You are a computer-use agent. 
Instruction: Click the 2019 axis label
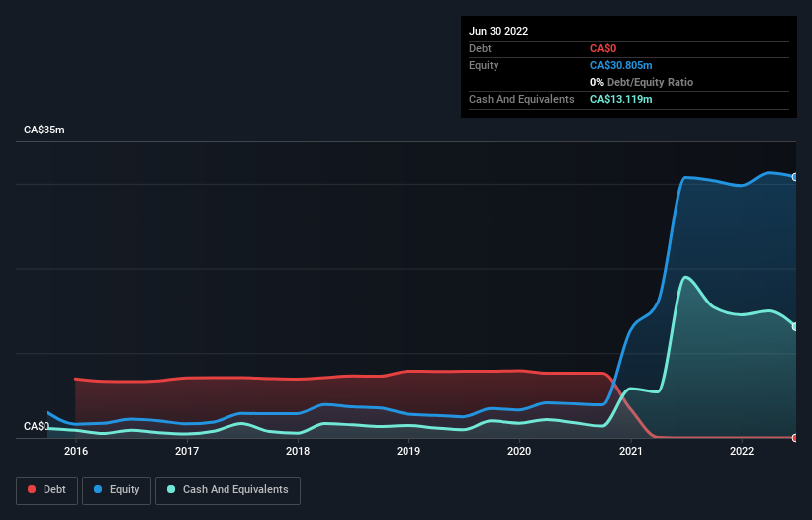[x=408, y=451]
